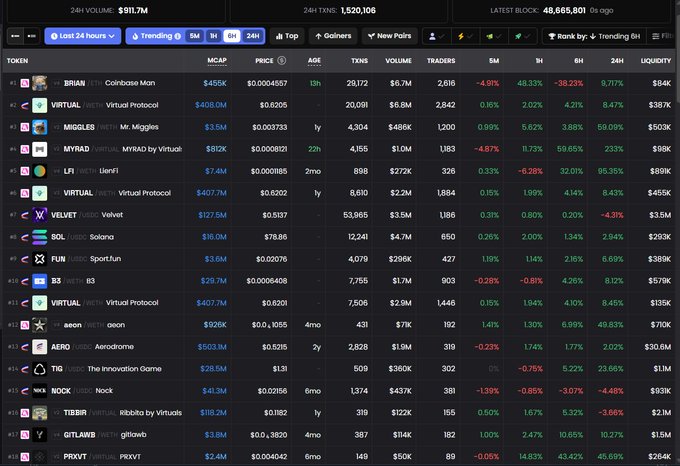The width and height of the screenshot is (680, 466).
Task: Toggle the person profile filter
Action: [436, 36]
